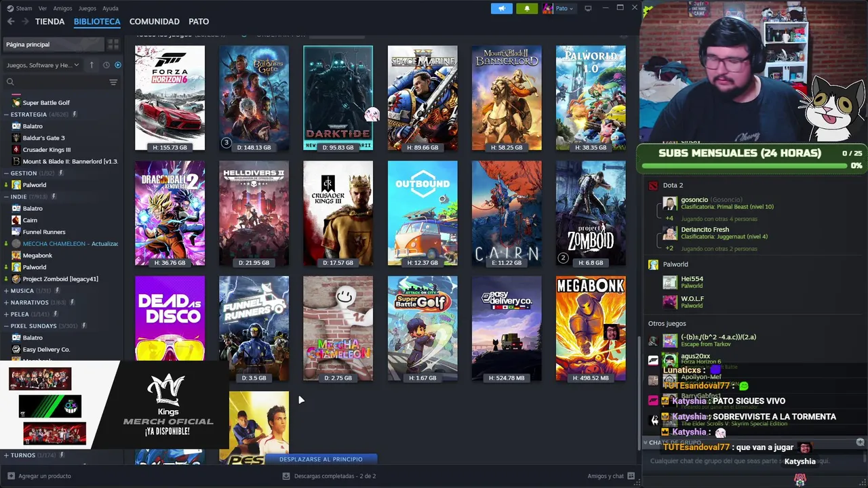Open Descargas completadas - 2 de 2

(335, 476)
